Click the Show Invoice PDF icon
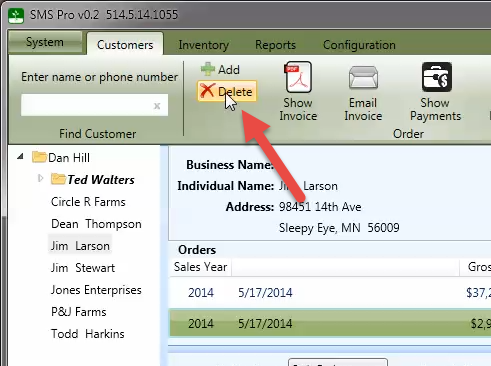The width and height of the screenshot is (491, 366). [x=298, y=77]
